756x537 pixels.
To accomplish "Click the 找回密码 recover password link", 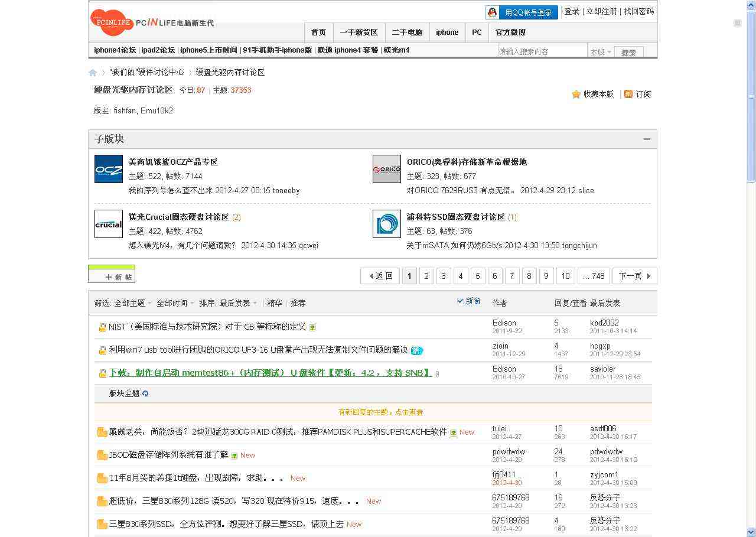I will pyautogui.click(x=638, y=11).
